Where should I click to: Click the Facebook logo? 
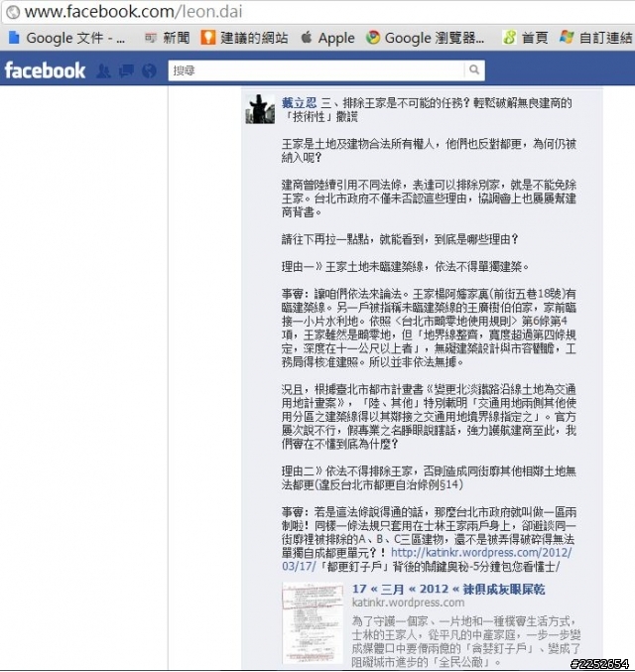coord(45,70)
